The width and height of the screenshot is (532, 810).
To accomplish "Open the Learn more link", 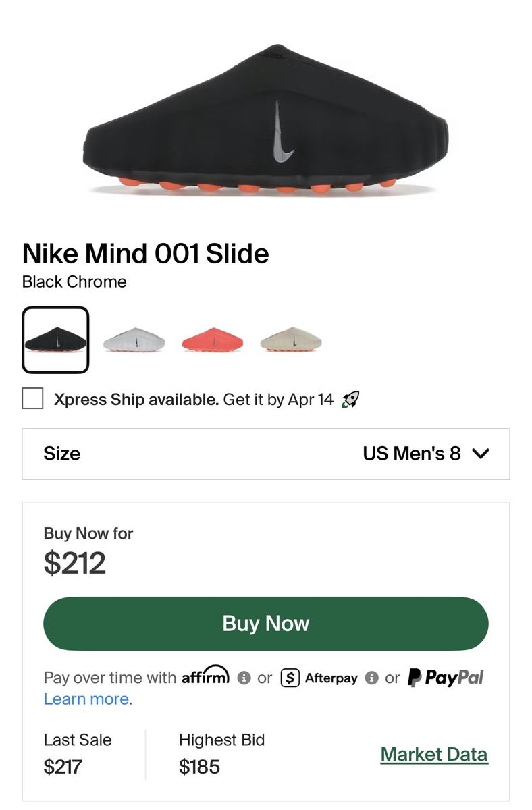I will click(x=87, y=699).
